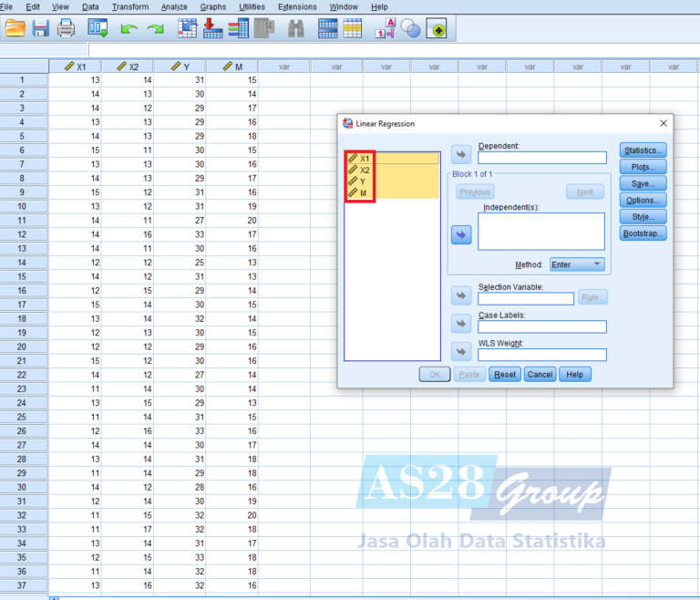Open the Plots... dialog button
Image resolution: width=700 pixels, height=600 pixels.
(643, 167)
